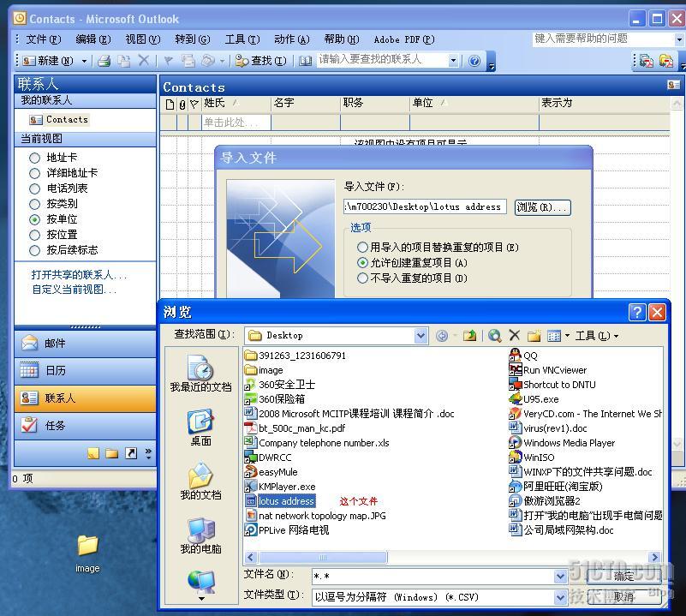Click Search the Web icon in Browse dialog
686x616 pixels.
(x=495, y=336)
